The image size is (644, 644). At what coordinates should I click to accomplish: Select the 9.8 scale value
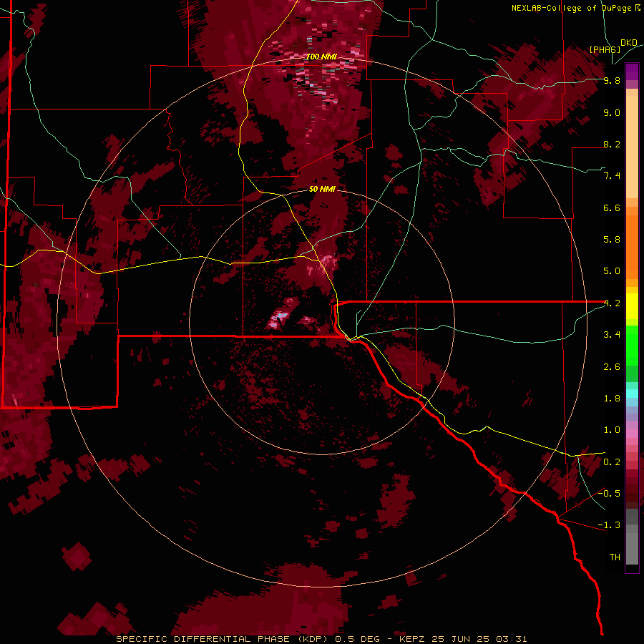612,80
